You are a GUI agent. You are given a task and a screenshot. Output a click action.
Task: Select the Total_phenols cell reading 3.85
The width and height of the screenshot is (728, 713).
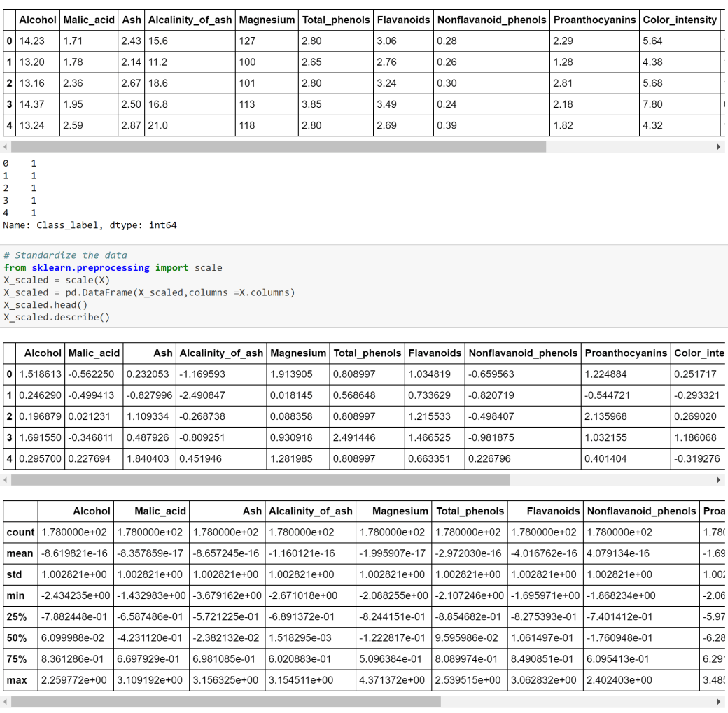click(336, 104)
